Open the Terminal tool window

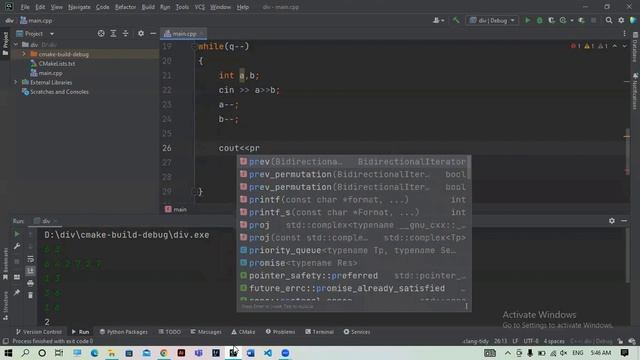319,332
